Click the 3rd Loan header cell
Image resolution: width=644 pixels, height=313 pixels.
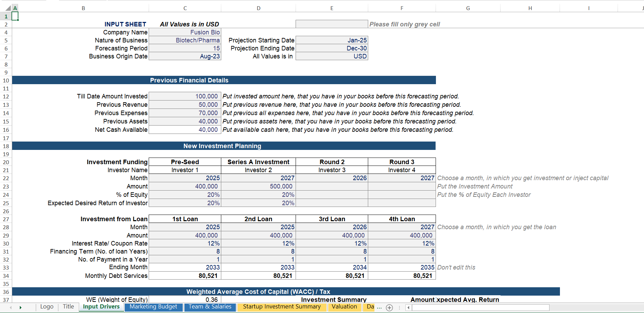(332, 219)
